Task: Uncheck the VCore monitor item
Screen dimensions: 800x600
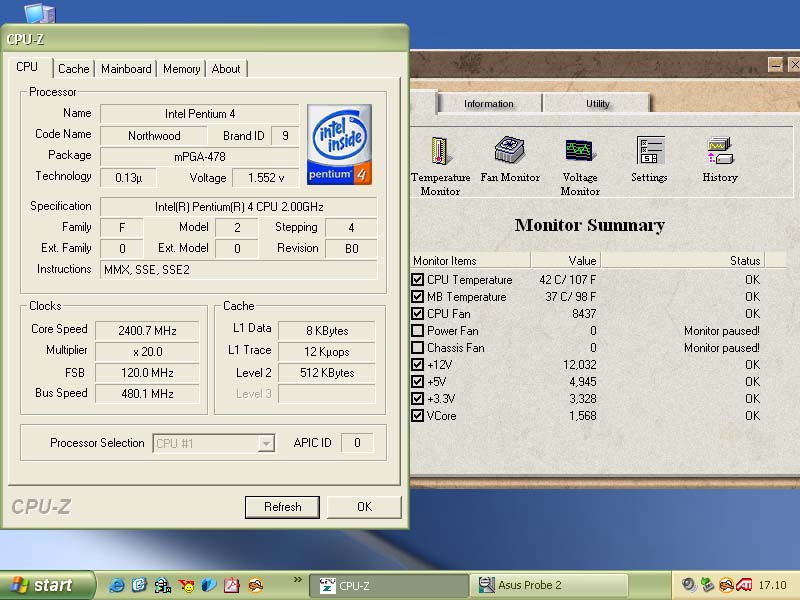Action: coord(417,415)
